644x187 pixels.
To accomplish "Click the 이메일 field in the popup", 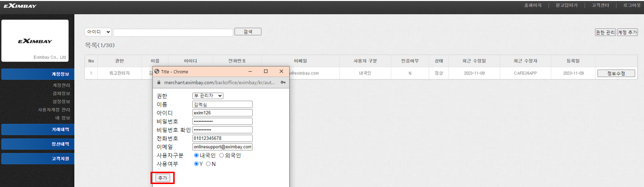I will 223,147.
